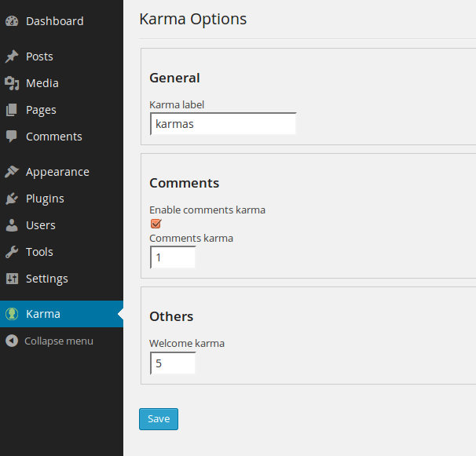Open the Pages menu item
This screenshot has width=476, height=456.
click(61, 110)
